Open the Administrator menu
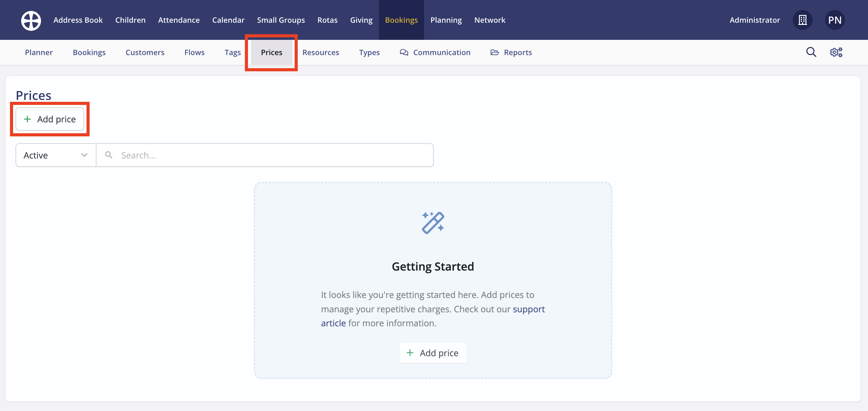 pos(754,20)
